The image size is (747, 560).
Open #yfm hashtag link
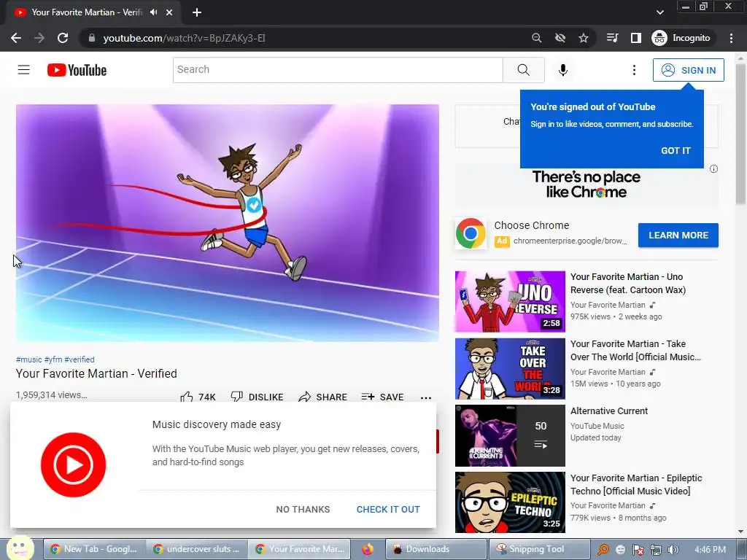click(53, 359)
